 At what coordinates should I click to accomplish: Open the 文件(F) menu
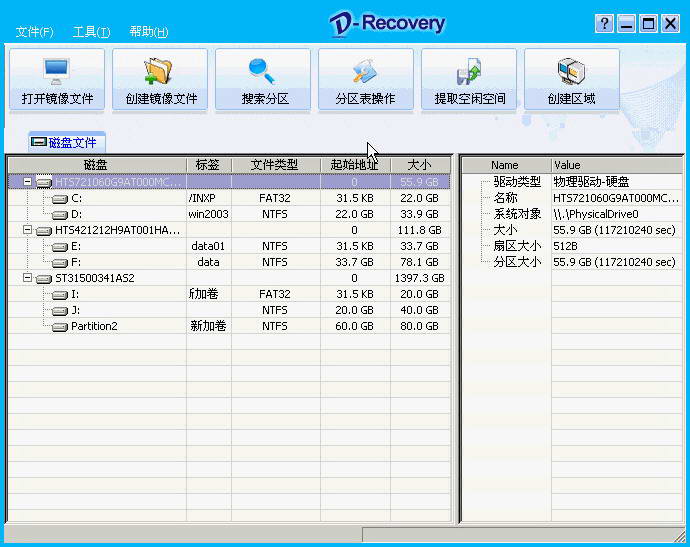(34, 32)
